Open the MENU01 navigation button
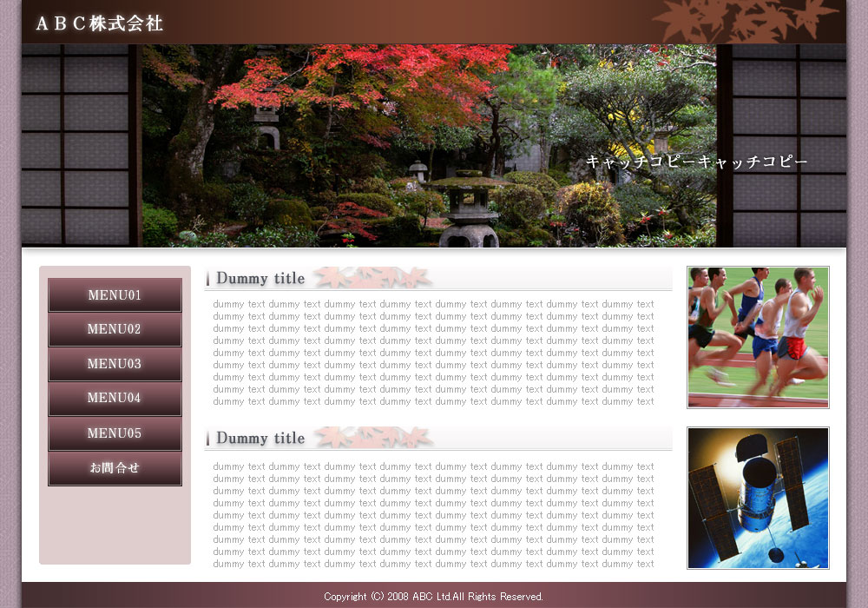The width and height of the screenshot is (868, 608). pos(115,295)
